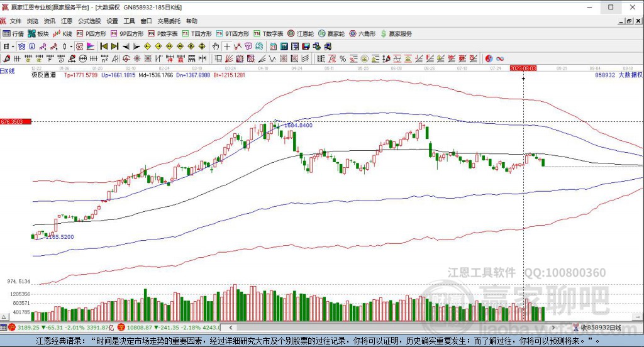644x347 pixels.
Task: Click the percent sign tool icon
Action: 343,58
